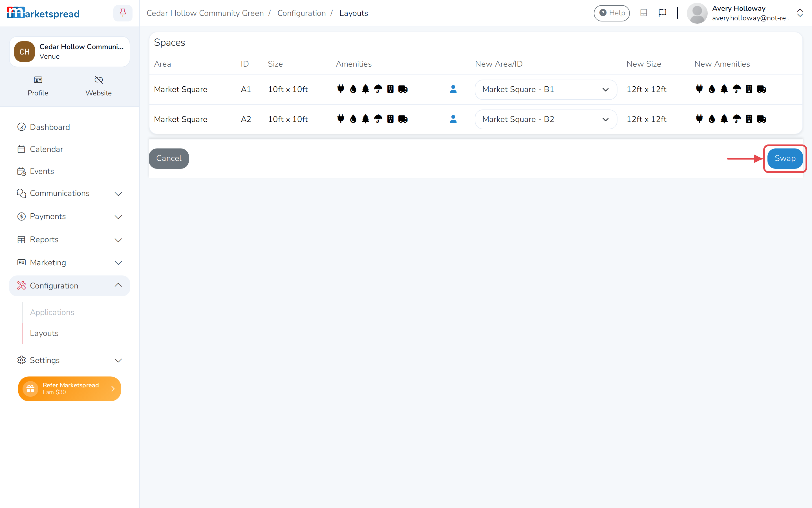This screenshot has height=508, width=812.
Task: Open the user account switcher arrows
Action: (x=800, y=13)
